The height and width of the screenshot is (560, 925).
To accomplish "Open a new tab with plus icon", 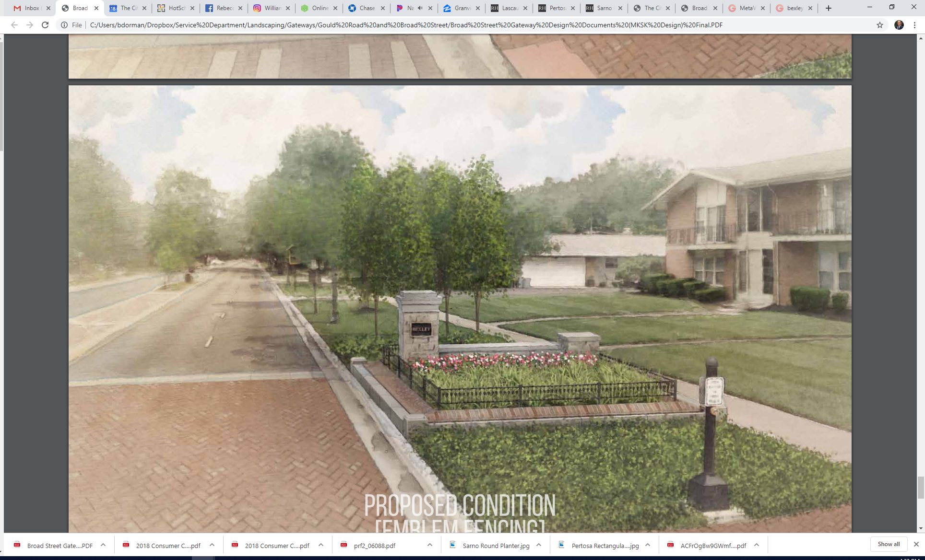I will pos(829,8).
